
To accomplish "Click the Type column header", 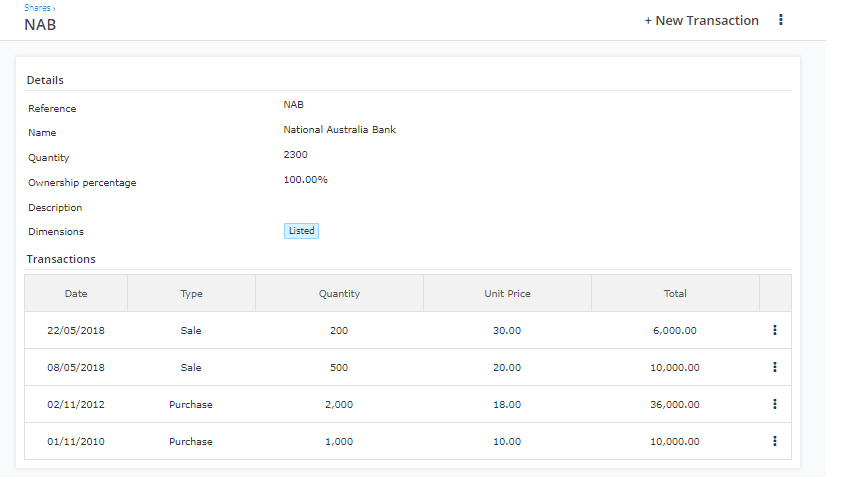I will pyautogui.click(x=191, y=294).
